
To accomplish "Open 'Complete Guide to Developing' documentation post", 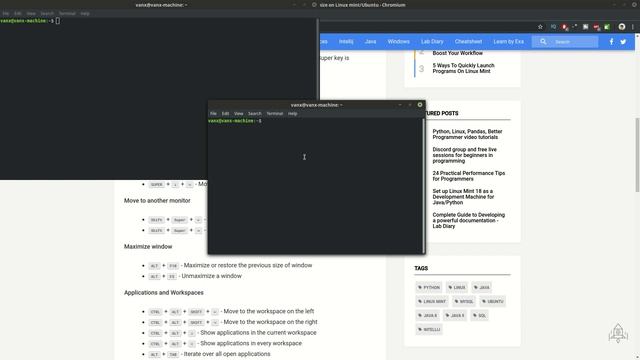I will (x=469, y=220).
